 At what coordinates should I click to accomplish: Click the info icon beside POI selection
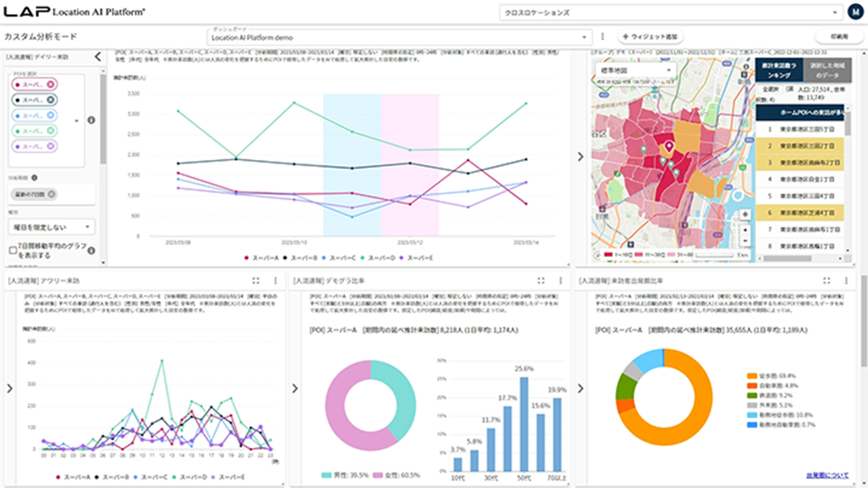click(92, 121)
